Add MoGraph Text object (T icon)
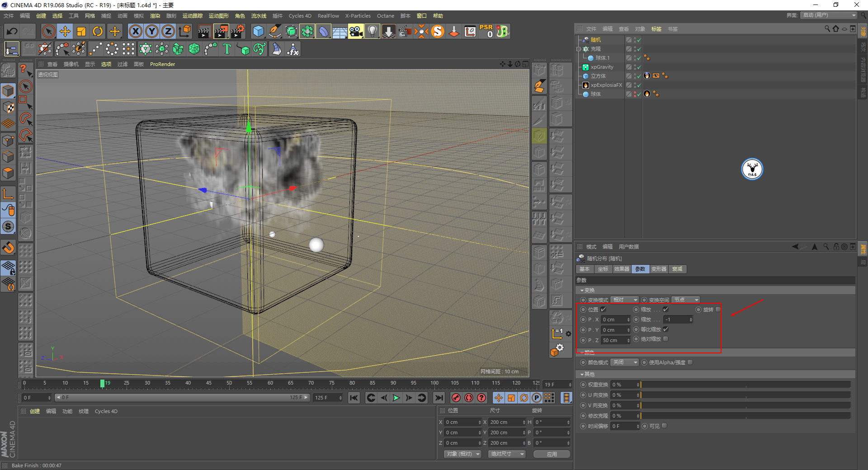The width and height of the screenshot is (868, 470). pos(227,49)
